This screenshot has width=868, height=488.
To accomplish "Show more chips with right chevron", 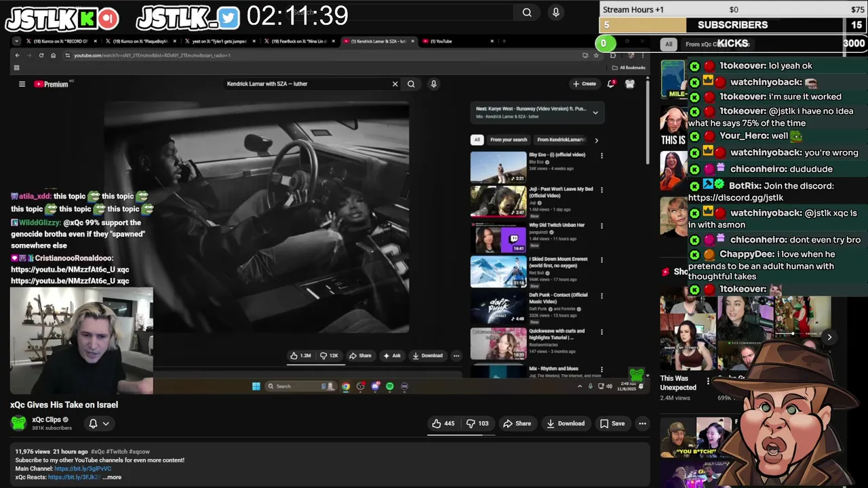I will click(x=596, y=140).
